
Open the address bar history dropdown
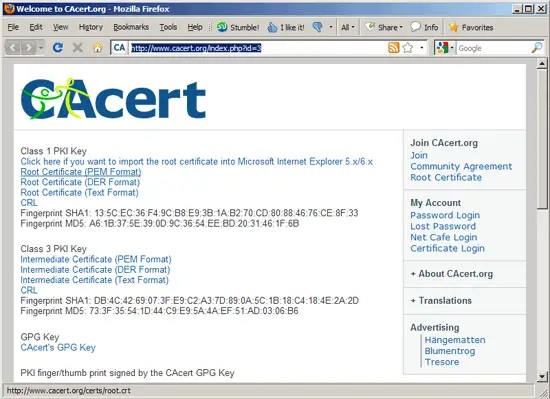pyautogui.click(x=422, y=48)
